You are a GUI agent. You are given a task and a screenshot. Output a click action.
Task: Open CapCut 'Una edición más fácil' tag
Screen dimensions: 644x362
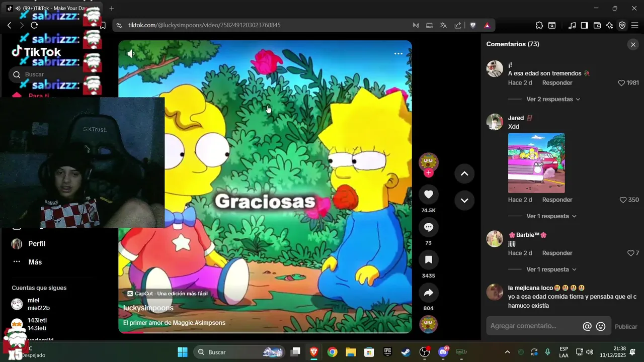168,294
